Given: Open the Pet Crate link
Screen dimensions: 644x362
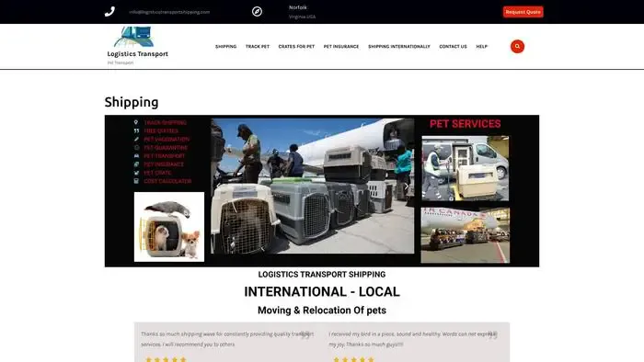Looking at the screenshot, I should 157,173.
